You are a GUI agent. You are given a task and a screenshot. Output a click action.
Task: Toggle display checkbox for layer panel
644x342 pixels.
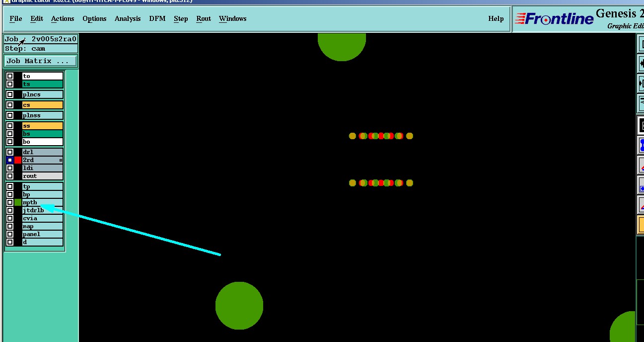tap(10, 234)
